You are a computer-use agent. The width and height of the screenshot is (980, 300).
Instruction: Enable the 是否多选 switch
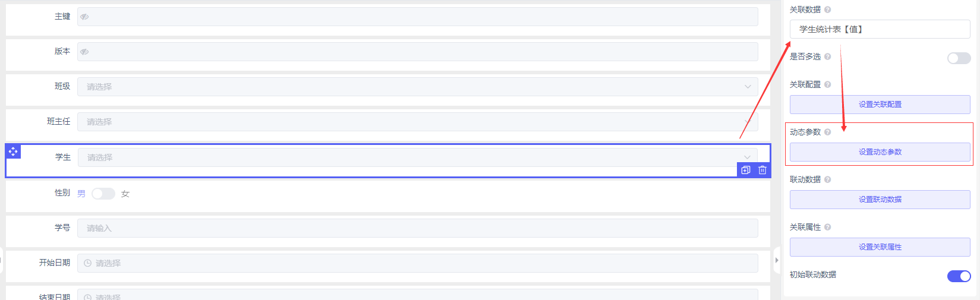coord(958,58)
